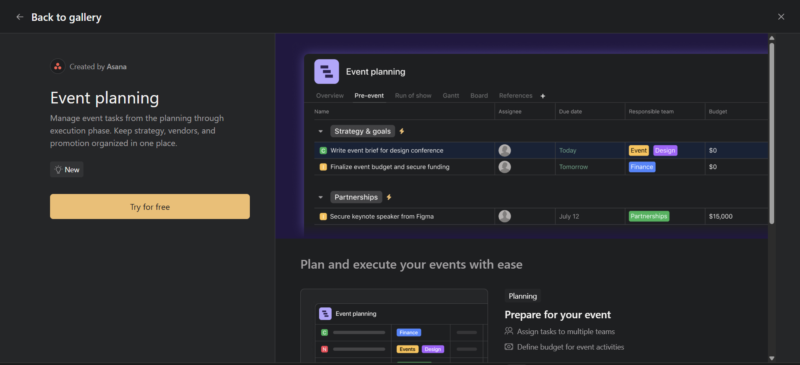Click assignee avatar for Write event brief
The width and height of the screenshot is (800, 365).
coord(505,151)
